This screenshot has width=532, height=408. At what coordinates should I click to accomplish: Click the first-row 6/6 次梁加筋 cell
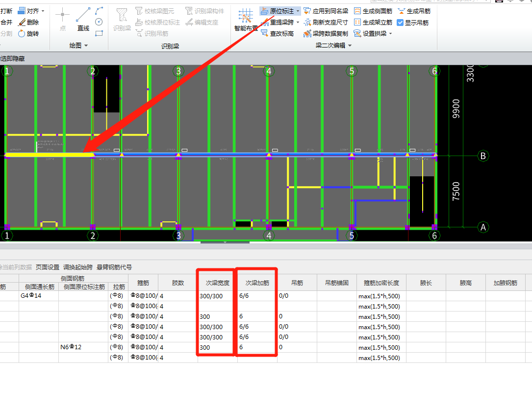[257, 296]
